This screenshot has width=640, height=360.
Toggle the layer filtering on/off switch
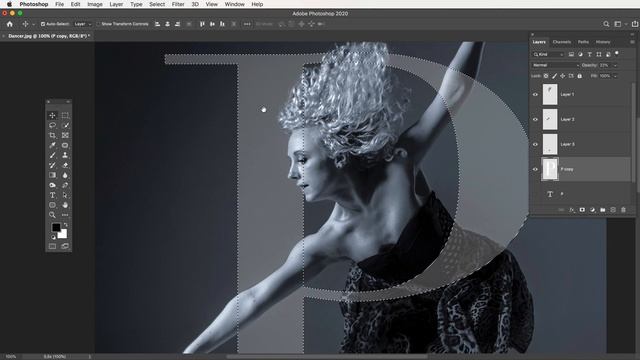[617, 53]
